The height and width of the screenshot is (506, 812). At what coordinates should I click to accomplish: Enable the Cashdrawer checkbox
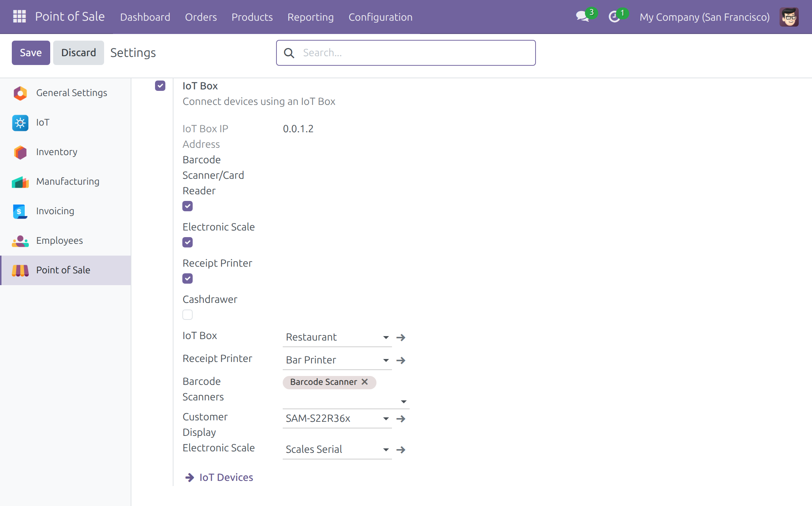[x=187, y=315]
